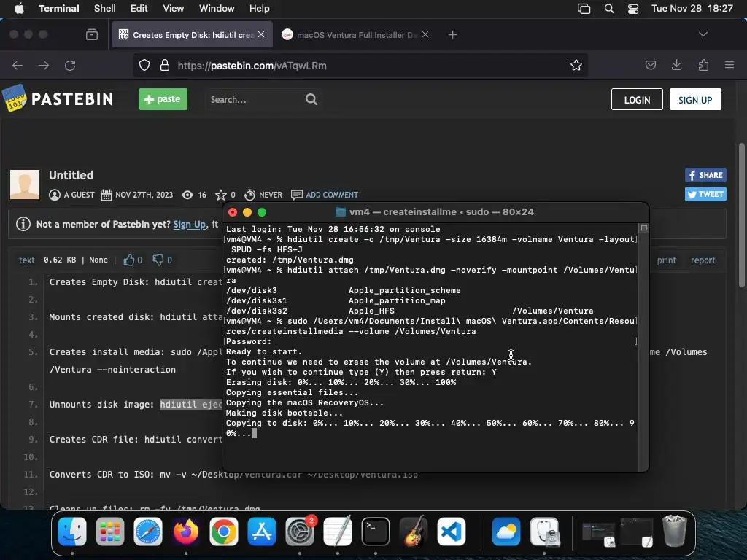The width and height of the screenshot is (747, 560).
Task: Create a new paste with the green button
Action: click(163, 99)
